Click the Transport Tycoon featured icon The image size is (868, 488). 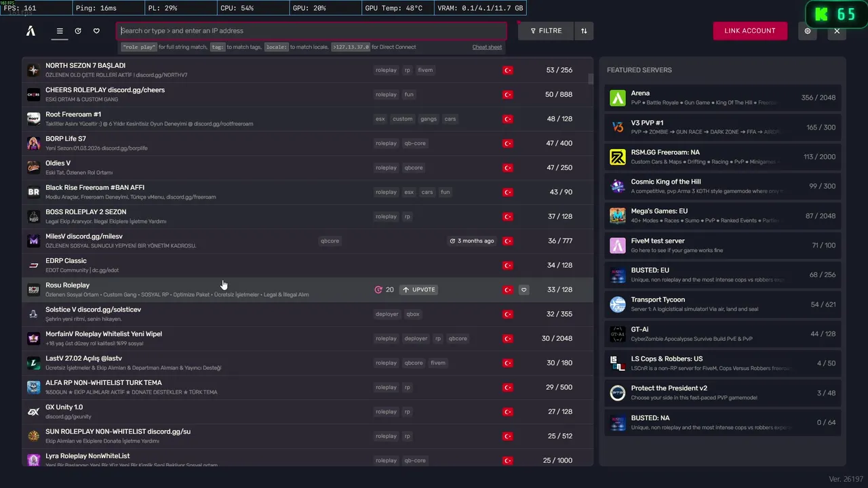617,304
